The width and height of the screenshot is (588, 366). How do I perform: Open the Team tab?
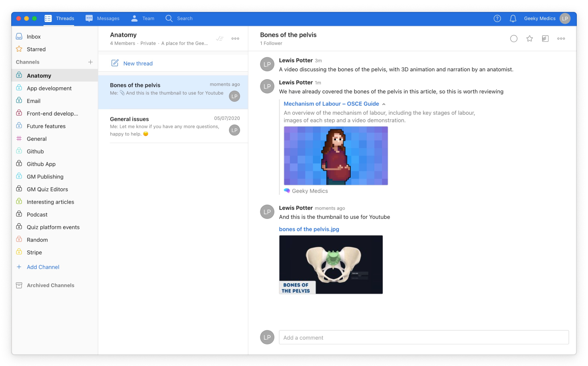pos(143,18)
